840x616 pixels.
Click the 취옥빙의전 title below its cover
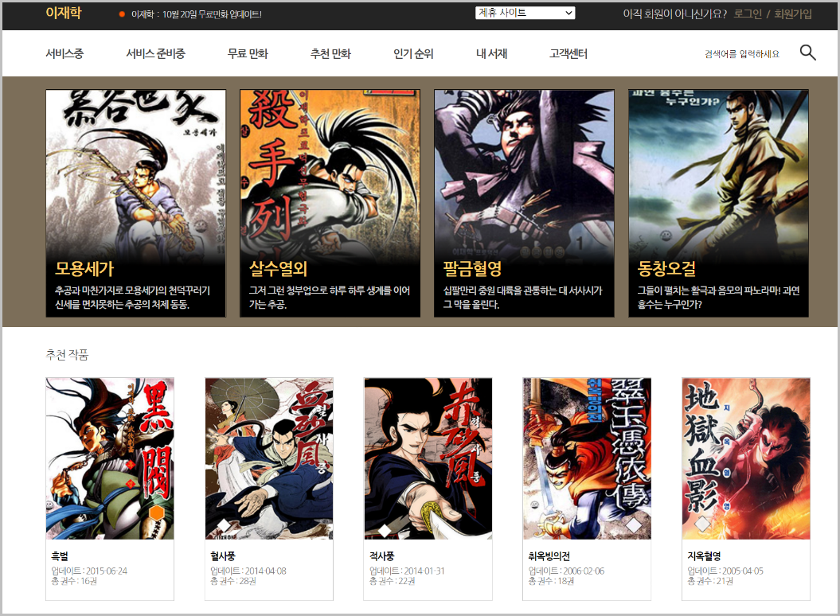point(549,556)
